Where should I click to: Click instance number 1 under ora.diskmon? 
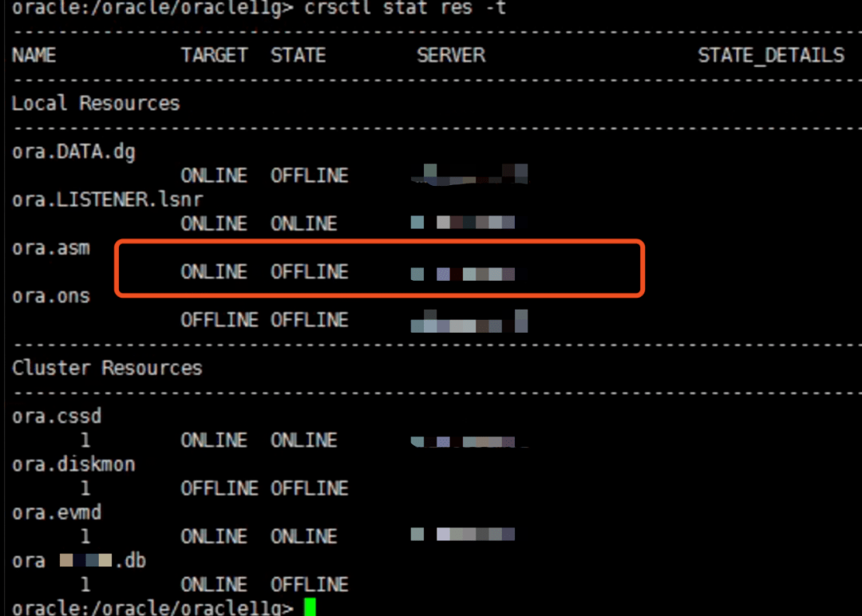(x=85, y=488)
